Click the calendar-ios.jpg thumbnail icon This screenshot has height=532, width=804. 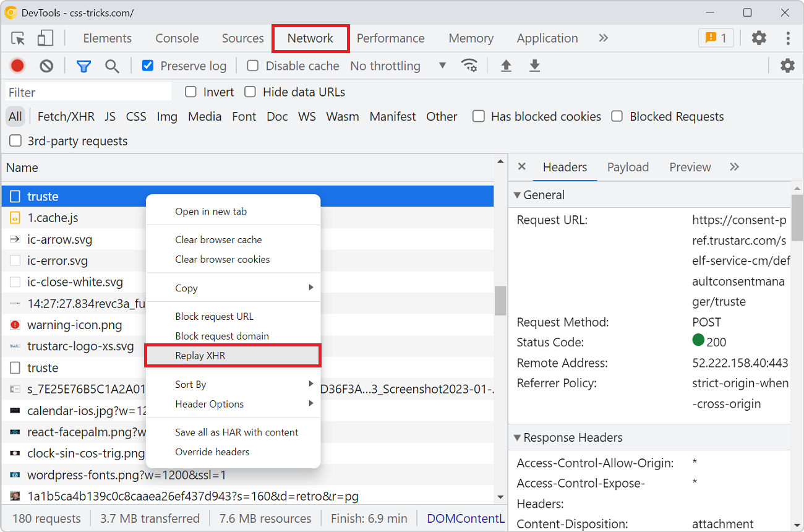click(15, 411)
